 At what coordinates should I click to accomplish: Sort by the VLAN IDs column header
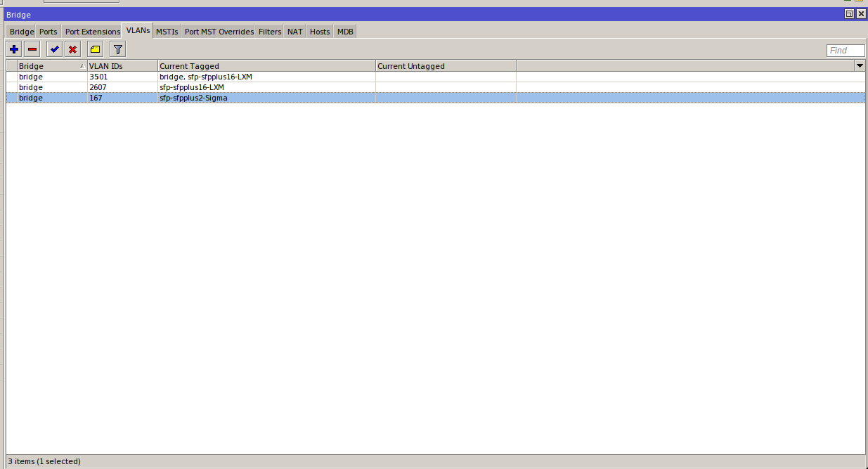click(x=122, y=66)
